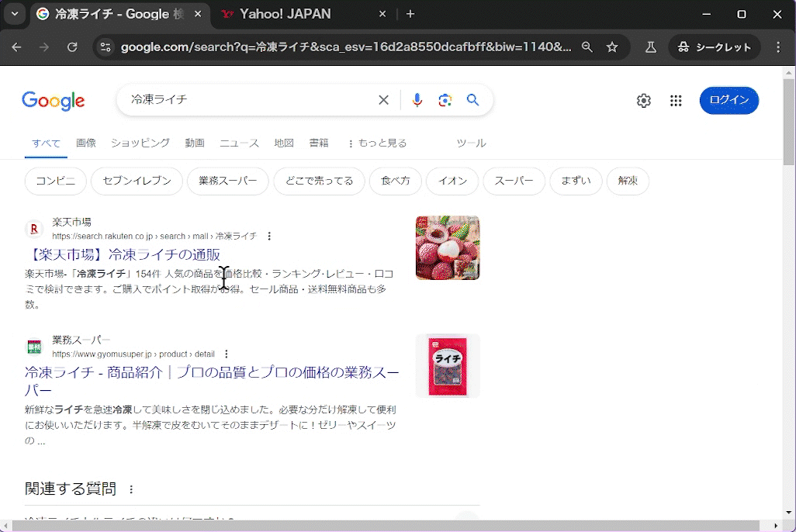
Task: Close the 冷凍ライチ Google search tab
Action: point(198,14)
